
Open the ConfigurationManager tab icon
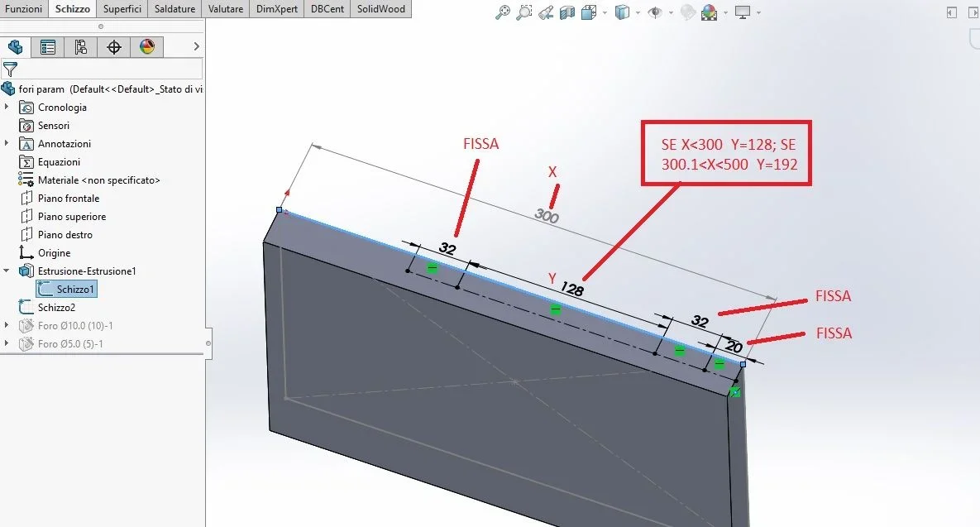80,47
